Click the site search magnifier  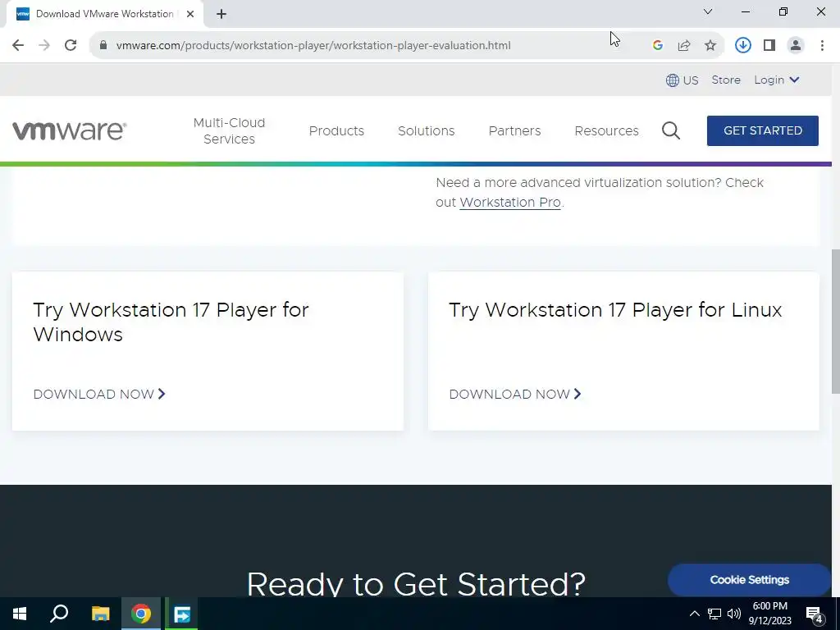671,130
